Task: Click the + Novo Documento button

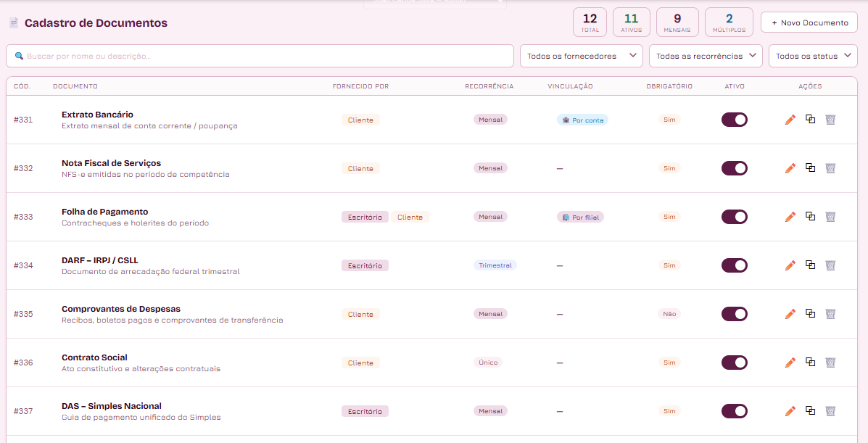Action: [x=809, y=22]
